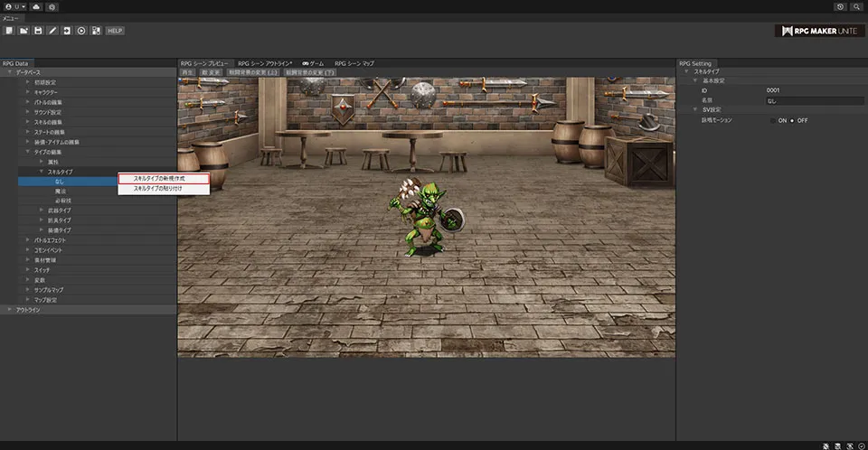Click the 名前 input field
This screenshot has height=450, width=868.
(814, 100)
